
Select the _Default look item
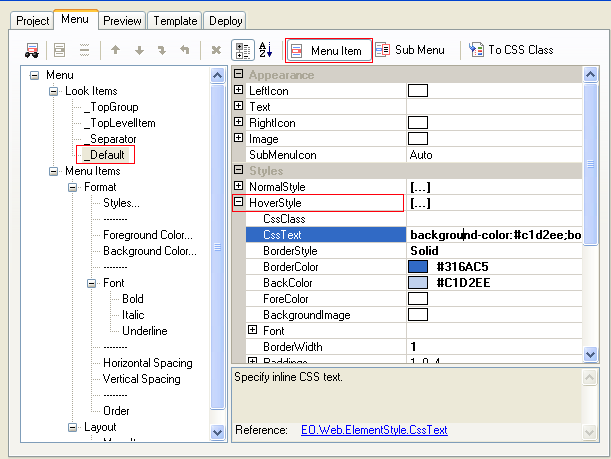[x=105, y=155]
